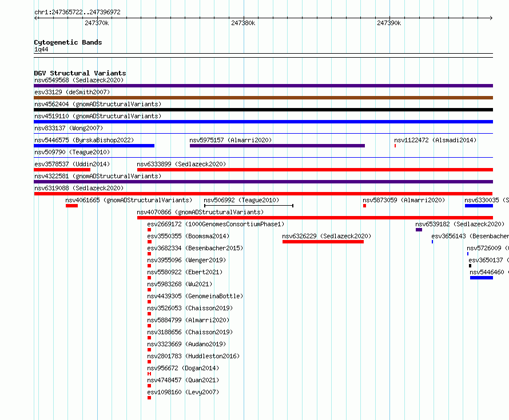This screenshot has width=509, height=420.
Task: Open nsv5884799 (Almarri2020) label
Action: pyautogui.click(x=188, y=320)
